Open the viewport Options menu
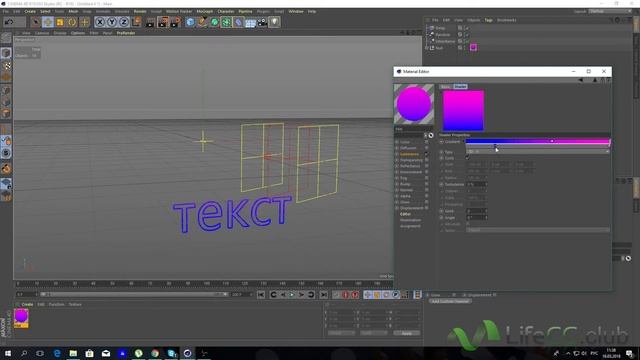Image resolution: width=640 pixels, height=360 pixels. coord(78,33)
